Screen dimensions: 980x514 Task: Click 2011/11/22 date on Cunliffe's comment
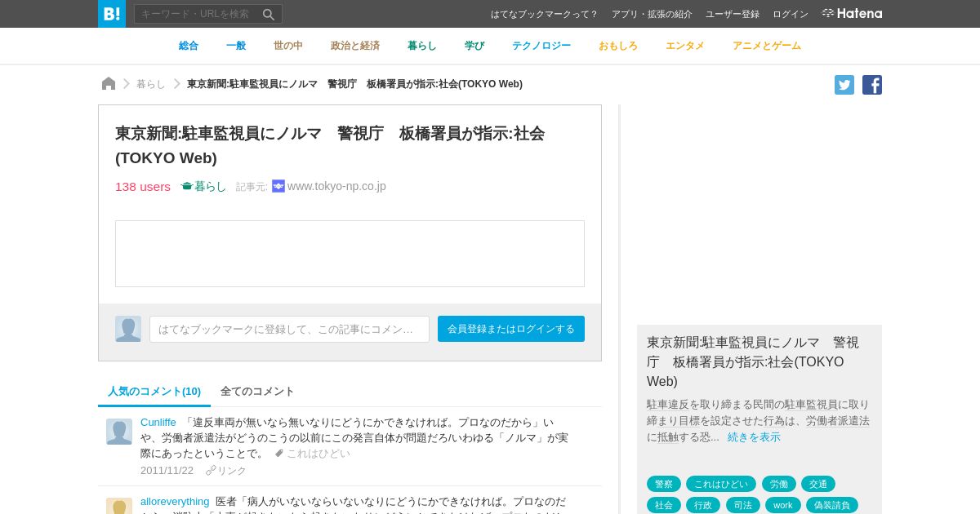pos(167,471)
